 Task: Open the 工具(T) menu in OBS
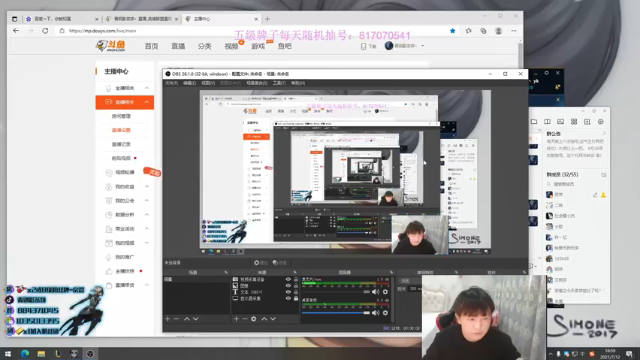pyautogui.click(x=279, y=83)
